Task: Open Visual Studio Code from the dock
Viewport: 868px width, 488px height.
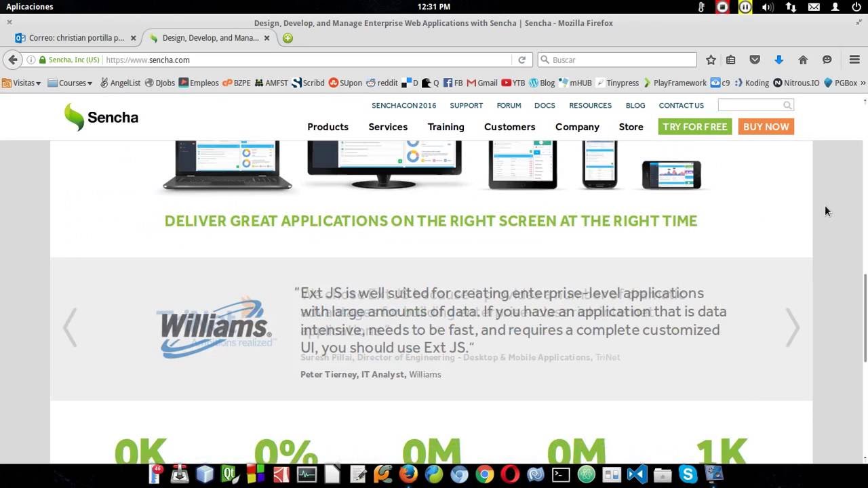Action: tap(637, 474)
